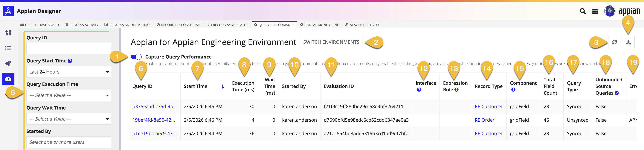Show help for Query Start Time

[x=70, y=61]
